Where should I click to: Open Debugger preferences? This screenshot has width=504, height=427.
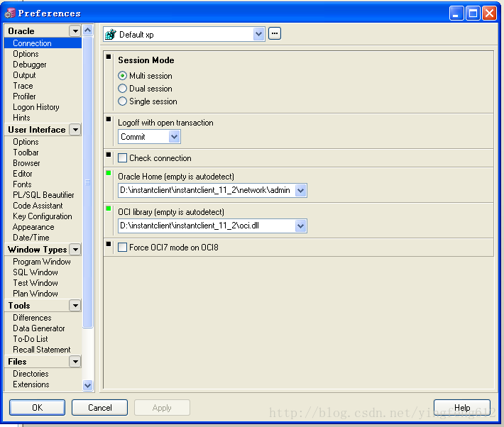click(30, 65)
